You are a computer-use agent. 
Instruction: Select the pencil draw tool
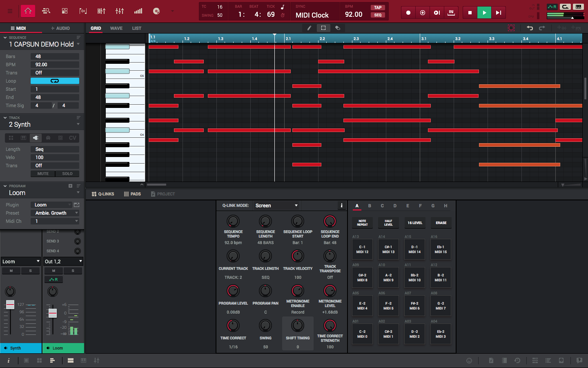coord(309,28)
